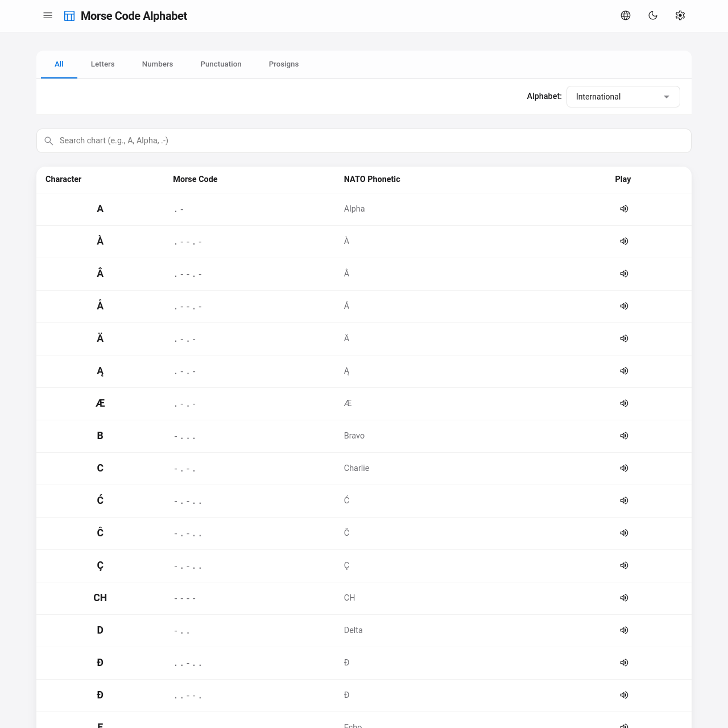Select the All tab
Image resolution: width=728 pixels, height=728 pixels.
tap(59, 64)
